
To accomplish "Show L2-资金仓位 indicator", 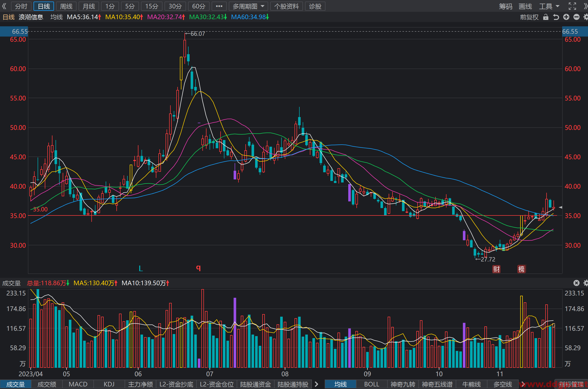I will (217, 384).
